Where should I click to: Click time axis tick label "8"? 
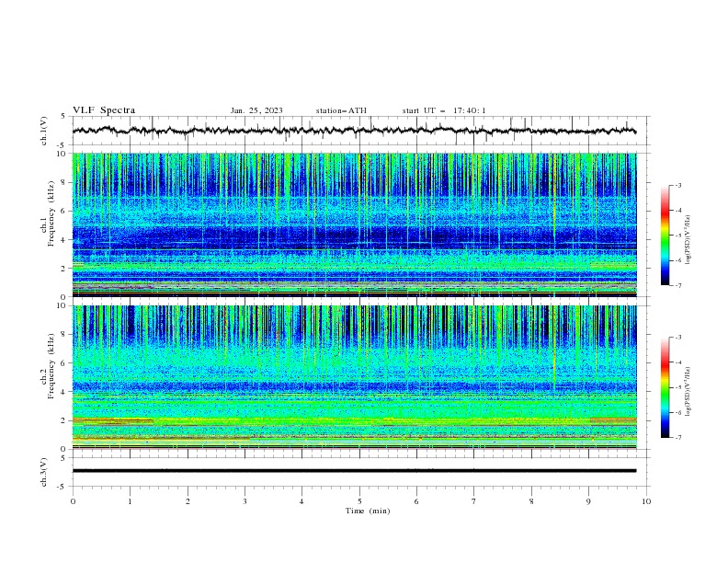[531, 501]
